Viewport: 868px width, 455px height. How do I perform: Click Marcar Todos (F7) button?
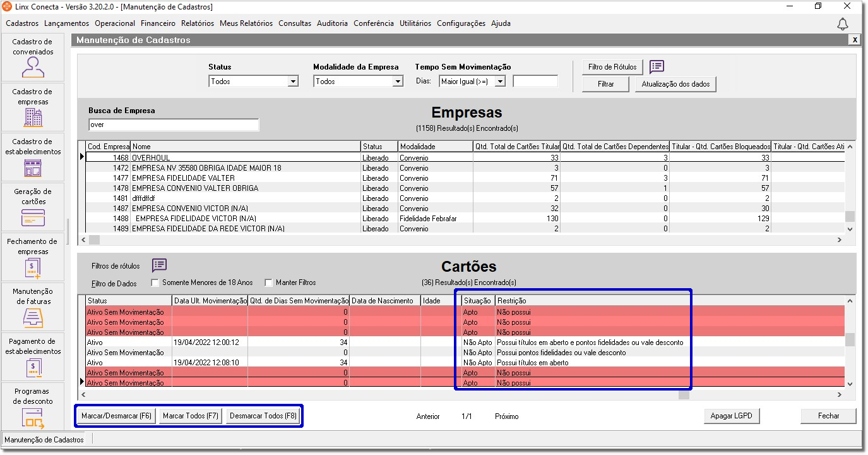click(x=191, y=416)
